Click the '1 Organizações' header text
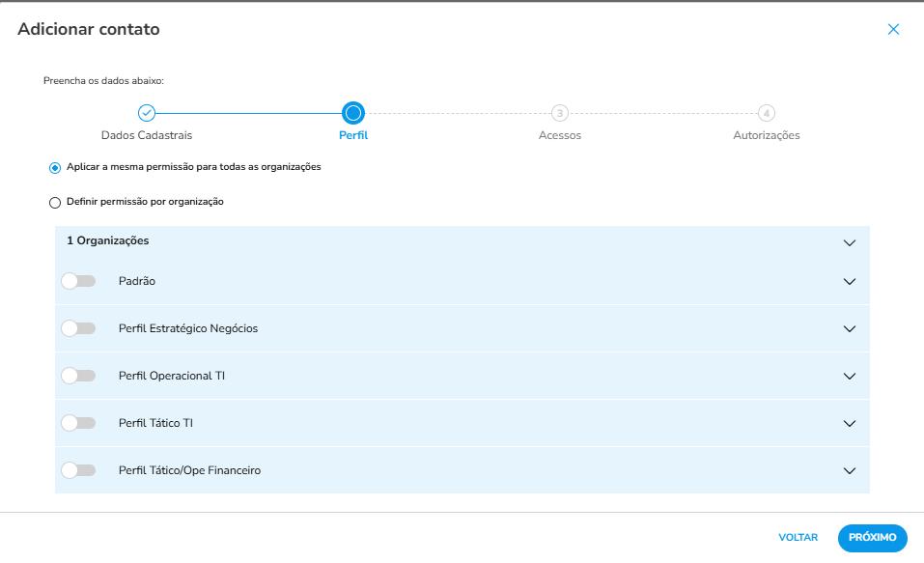This screenshot has width=924, height=563. coord(108,240)
